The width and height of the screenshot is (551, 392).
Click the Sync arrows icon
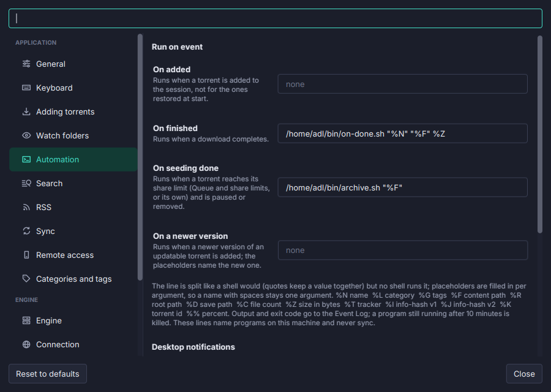tap(26, 231)
